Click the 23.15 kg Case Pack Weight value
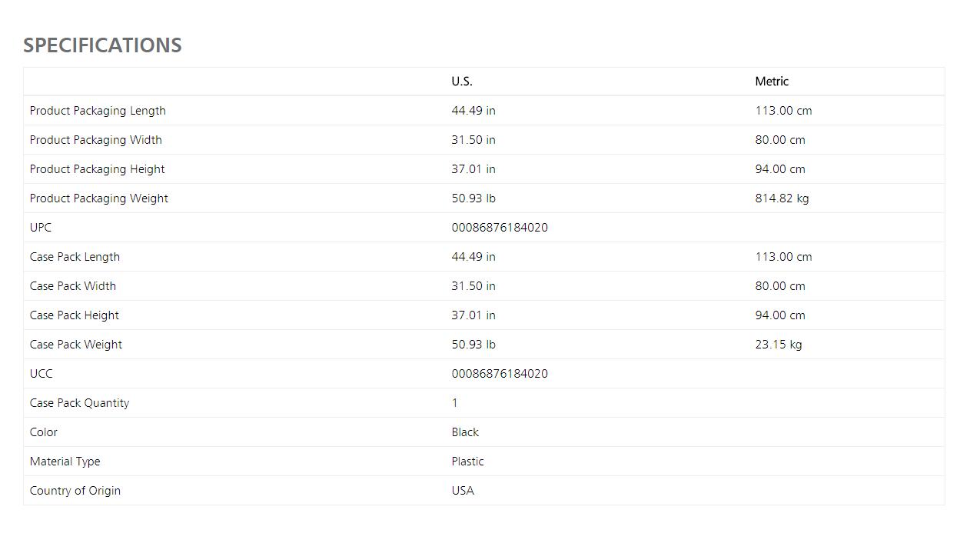This screenshot has width=980, height=550. pyautogui.click(x=779, y=345)
